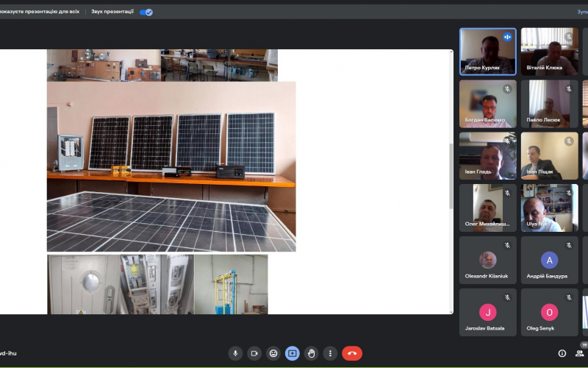Open the emoji reactions button
588x368 pixels.
pos(273,353)
